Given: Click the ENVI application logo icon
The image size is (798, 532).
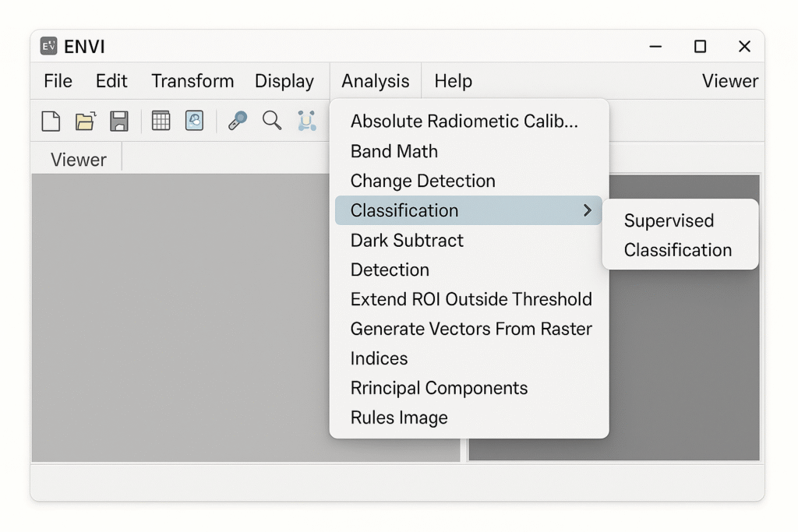Looking at the screenshot, I should (49, 46).
